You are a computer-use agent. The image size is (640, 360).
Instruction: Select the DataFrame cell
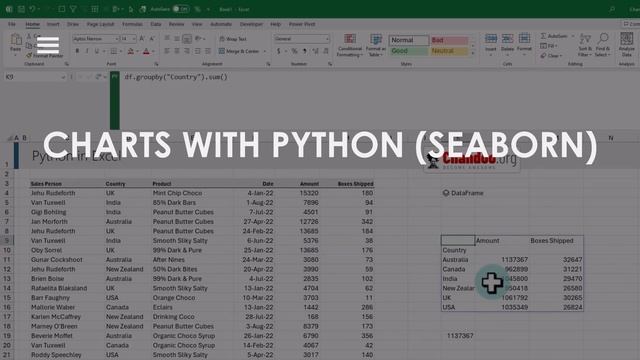tap(463, 193)
